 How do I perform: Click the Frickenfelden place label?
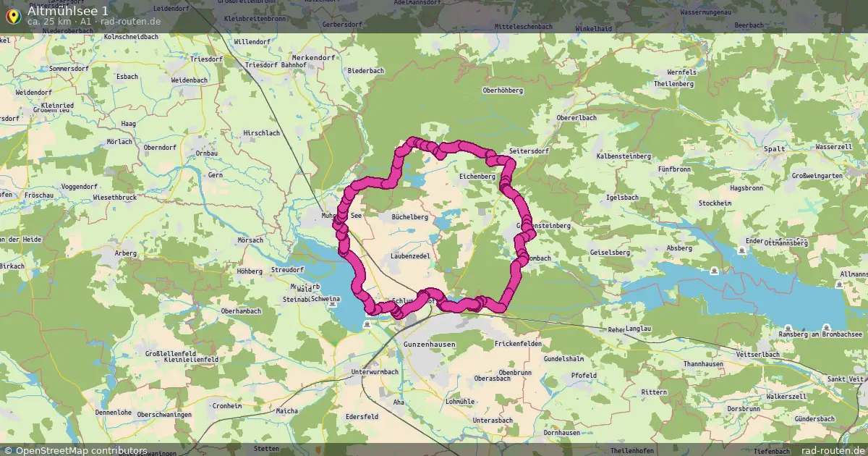(x=518, y=344)
